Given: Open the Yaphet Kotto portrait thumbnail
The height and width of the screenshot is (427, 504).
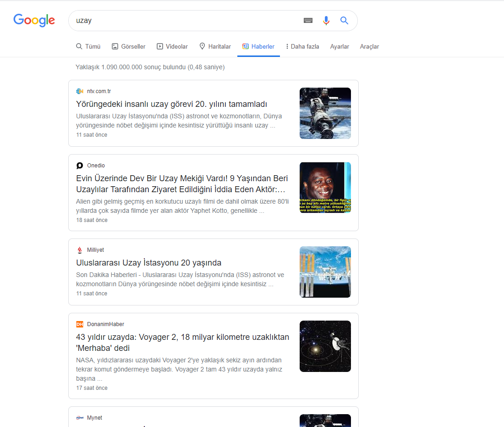Looking at the screenshot, I should pos(325,188).
